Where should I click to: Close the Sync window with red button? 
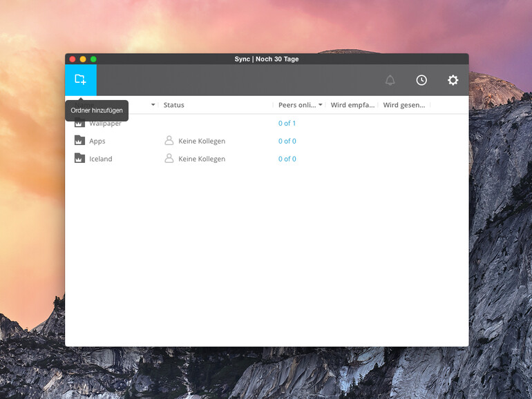73,59
